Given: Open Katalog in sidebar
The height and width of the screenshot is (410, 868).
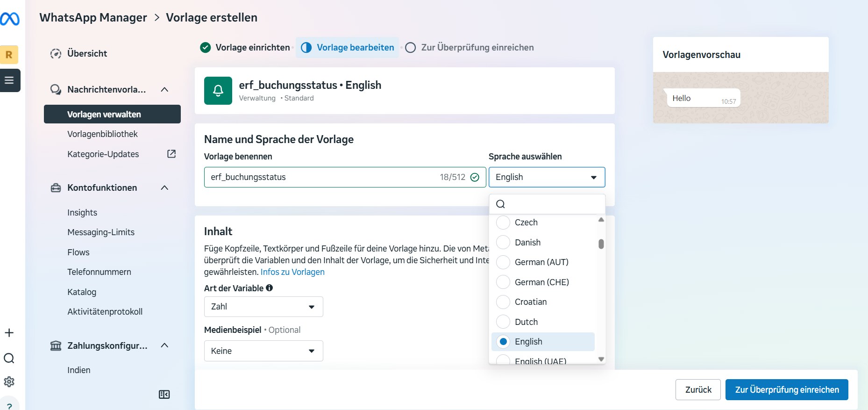Looking at the screenshot, I should click(82, 292).
